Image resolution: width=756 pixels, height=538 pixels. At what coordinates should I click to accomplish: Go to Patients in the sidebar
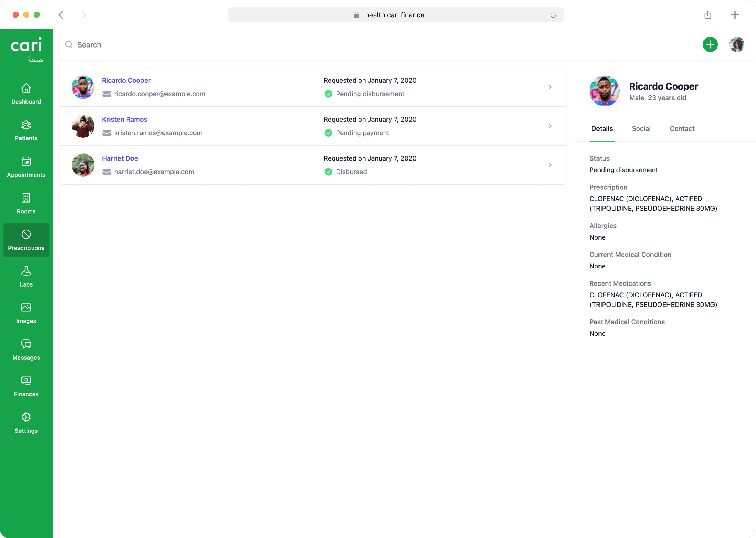coord(26,130)
